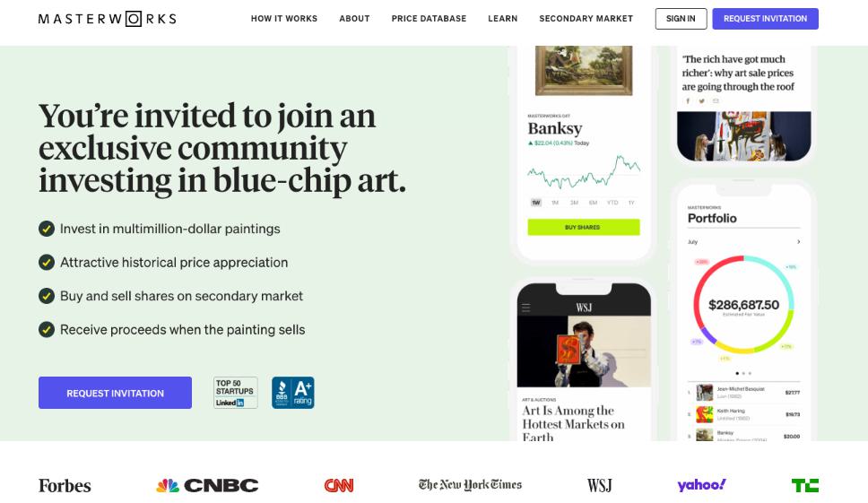Click the BBB A+ rating badge
The height and width of the screenshot is (503, 868).
(x=293, y=393)
